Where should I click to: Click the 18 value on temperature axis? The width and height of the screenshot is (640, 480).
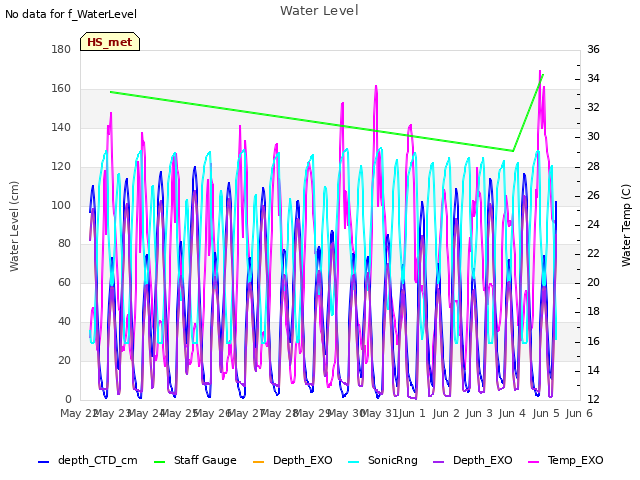pos(593,312)
